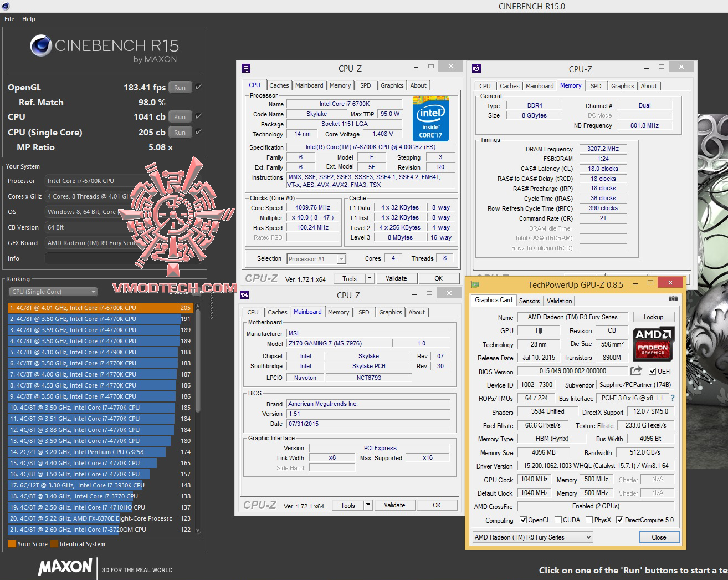Open the Graphics tab in the Mainboard tab window

point(391,312)
